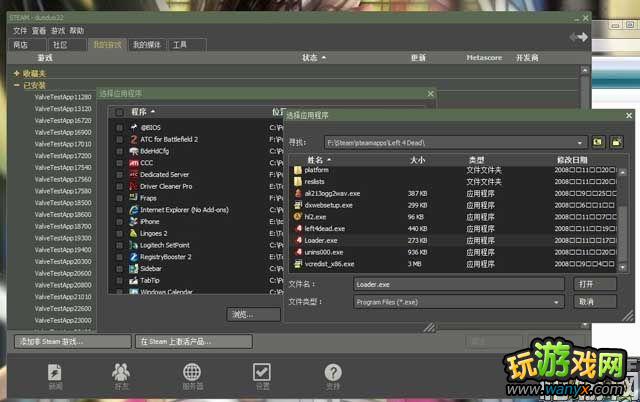
Task: Click the add non-Steam game button
Action: tap(72, 342)
